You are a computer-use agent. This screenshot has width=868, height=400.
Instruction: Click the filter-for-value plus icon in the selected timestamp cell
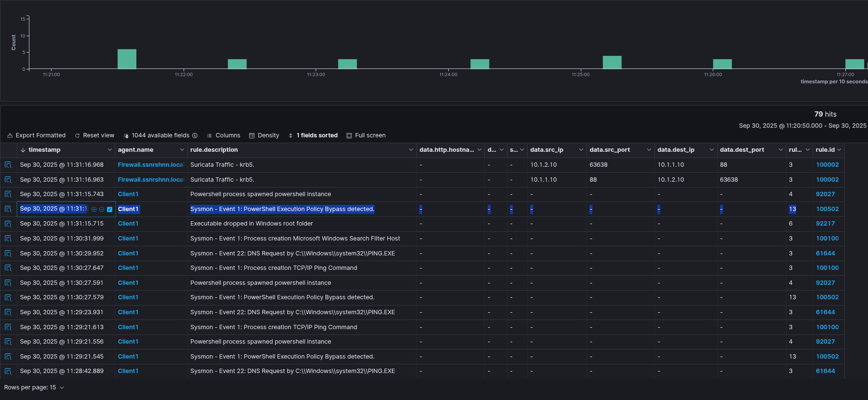(x=94, y=210)
